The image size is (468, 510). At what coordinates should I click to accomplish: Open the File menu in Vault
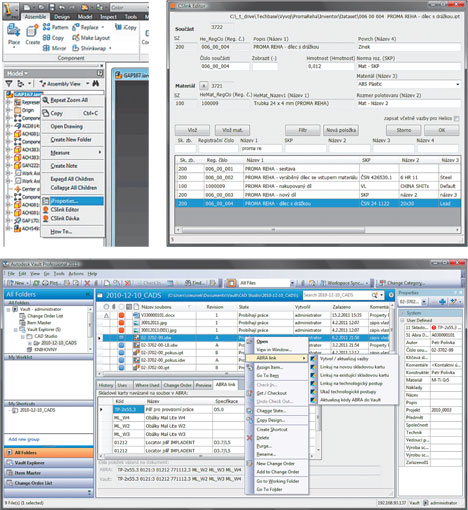click(x=11, y=274)
